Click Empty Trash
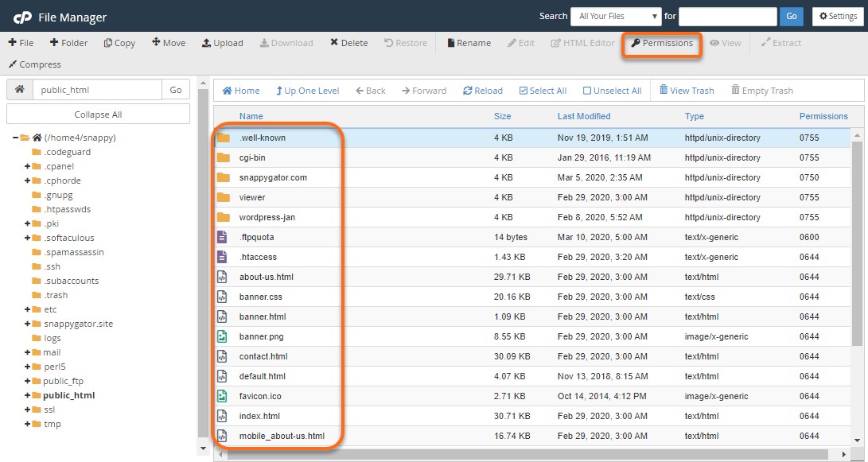Viewport: 868px width, 462px height. (x=761, y=90)
